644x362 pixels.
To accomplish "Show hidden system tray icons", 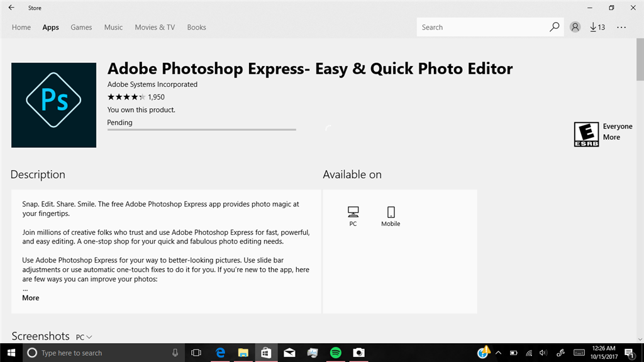I will 498,353.
